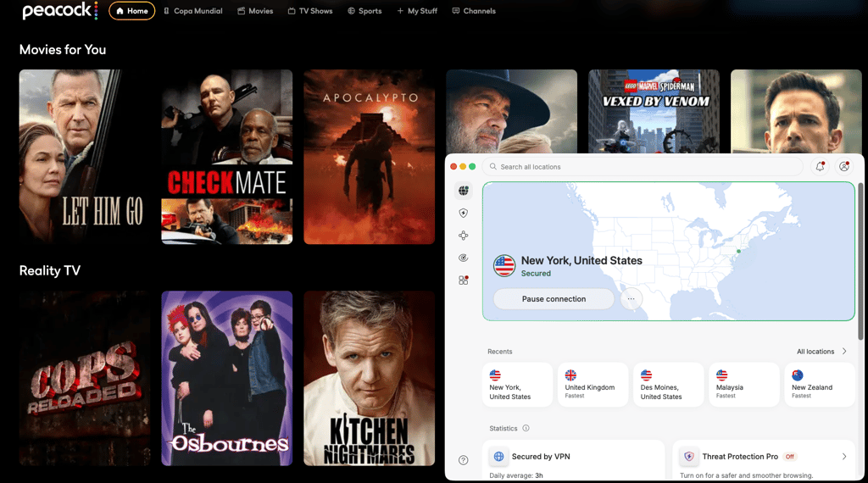Go to Movies in Peacock navigation
Screen dimensions: 868x483
[x=255, y=10]
